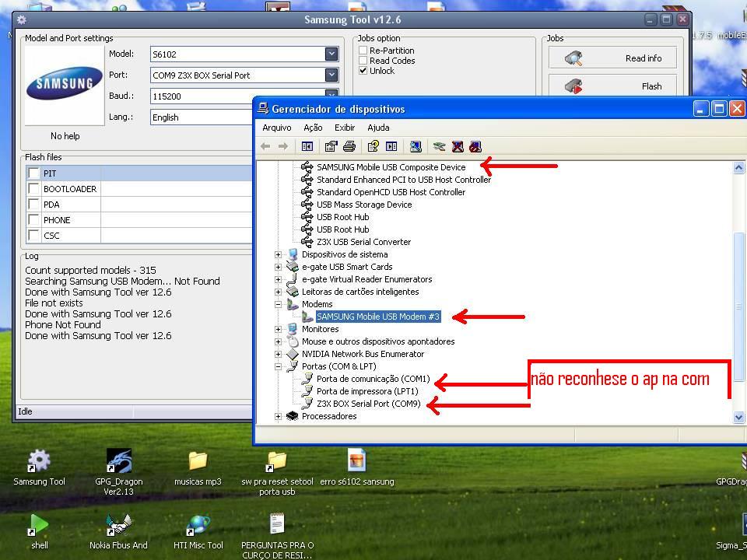The image size is (747, 560).
Task: Open the Arquivo menu
Action: (x=277, y=128)
